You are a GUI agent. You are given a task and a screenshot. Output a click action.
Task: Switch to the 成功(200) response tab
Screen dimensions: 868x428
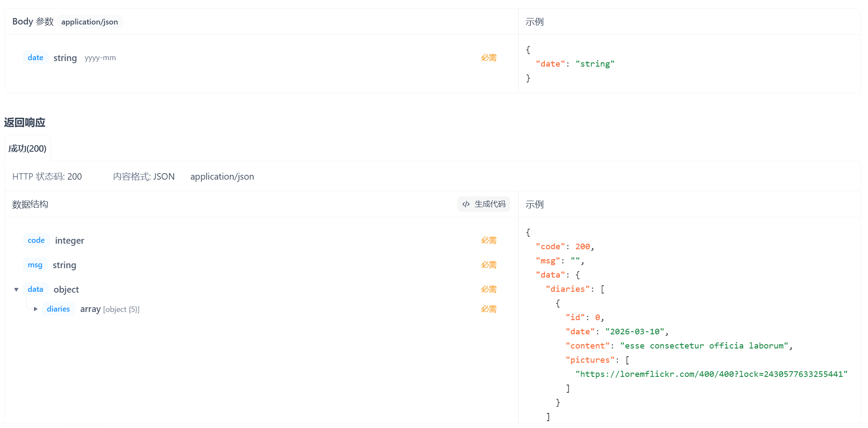[27, 148]
